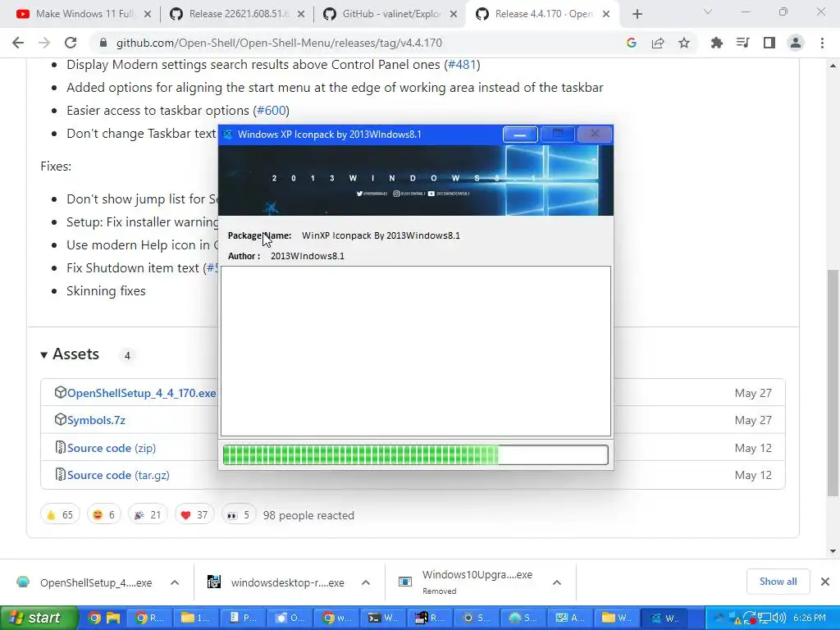840x630 pixels.
Task: Click the thumbs up reaction with 65
Action: point(60,515)
